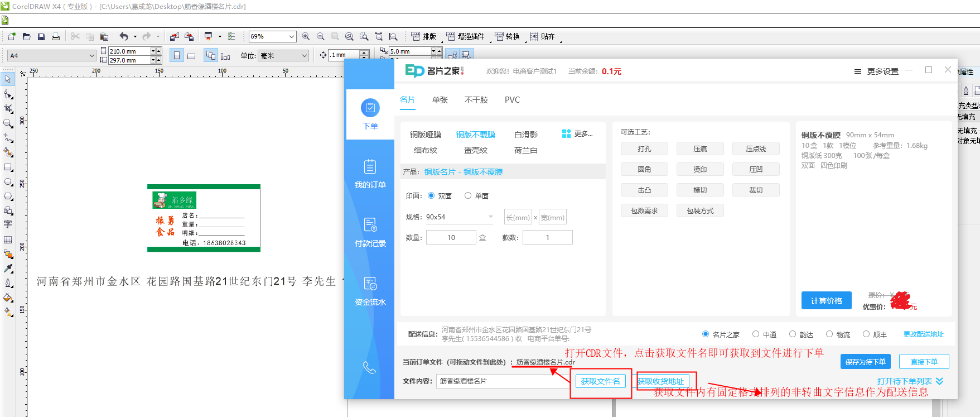Open the 排版 toolbar menu
This screenshot has width=980, height=417.
424,37
